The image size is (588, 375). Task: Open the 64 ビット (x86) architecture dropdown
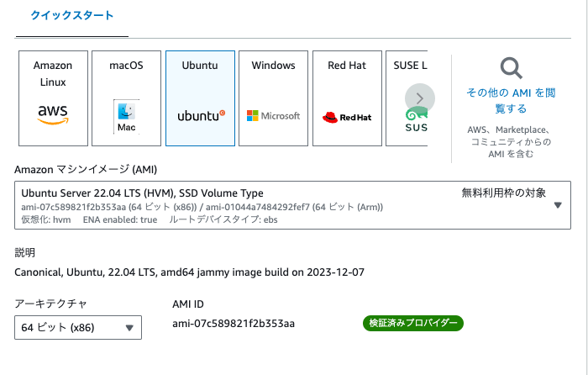coord(78,327)
